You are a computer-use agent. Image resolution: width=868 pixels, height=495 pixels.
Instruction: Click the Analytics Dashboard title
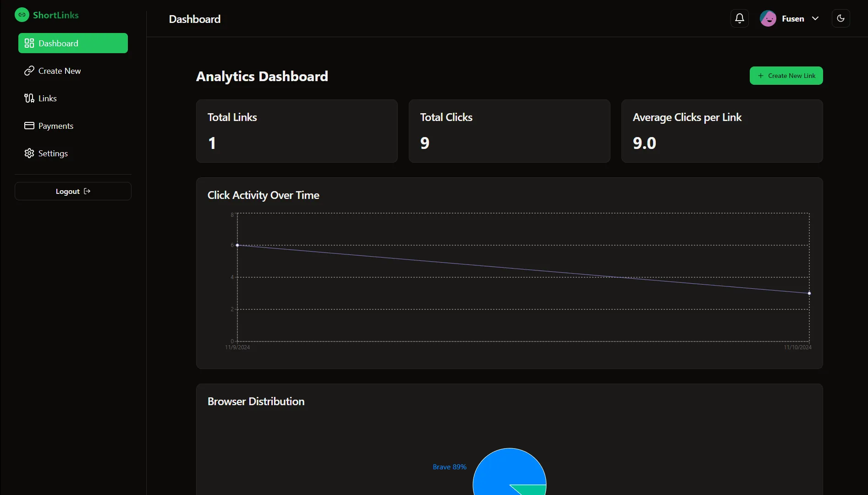(x=262, y=76)
